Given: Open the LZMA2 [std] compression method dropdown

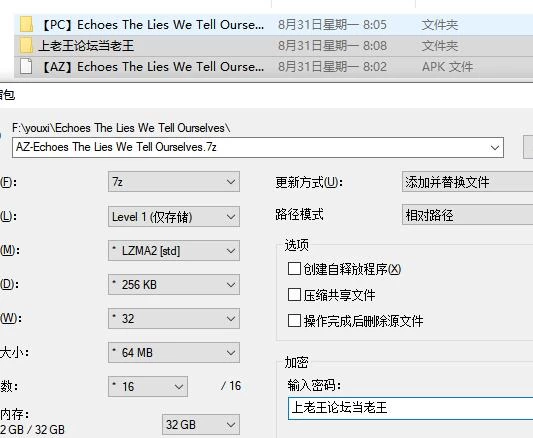Looking at the screenshot, I should click(x=174, y=250).
